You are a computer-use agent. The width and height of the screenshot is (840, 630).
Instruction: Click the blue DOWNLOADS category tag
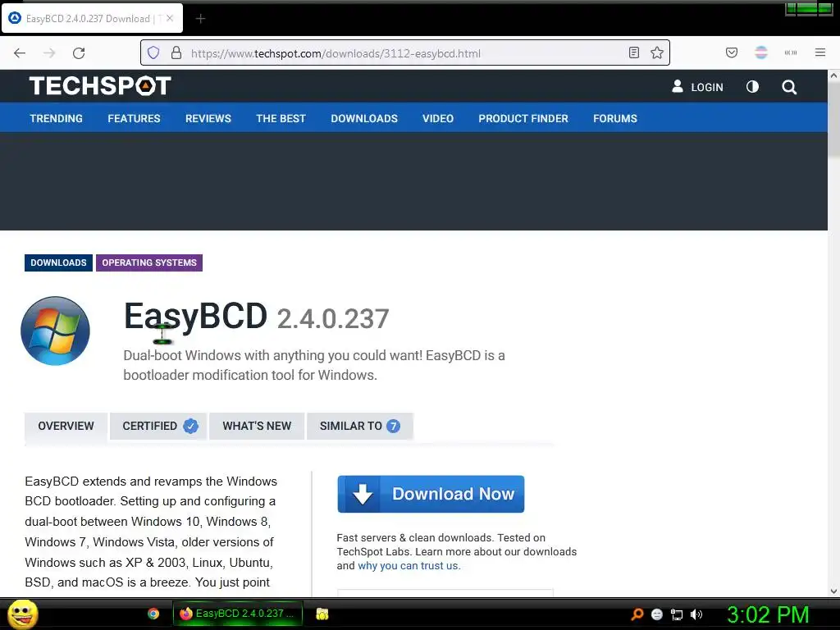click(x=58, y=262)
